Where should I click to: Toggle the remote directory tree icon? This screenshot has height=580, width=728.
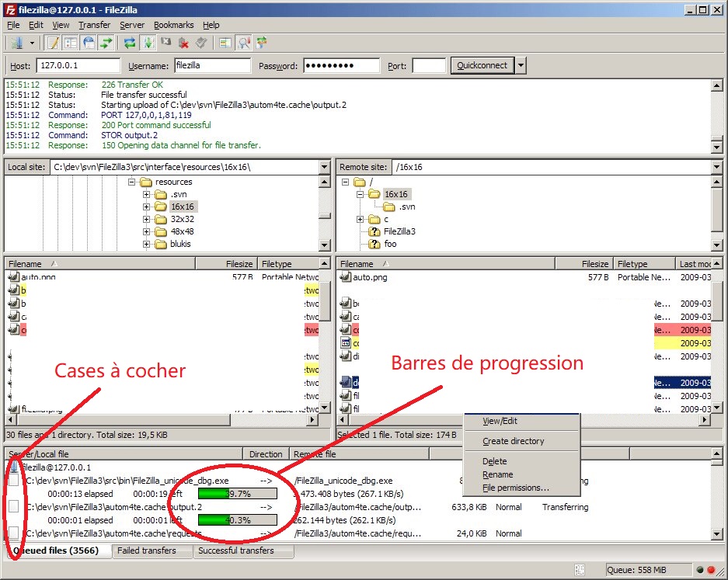click(89, 43)
